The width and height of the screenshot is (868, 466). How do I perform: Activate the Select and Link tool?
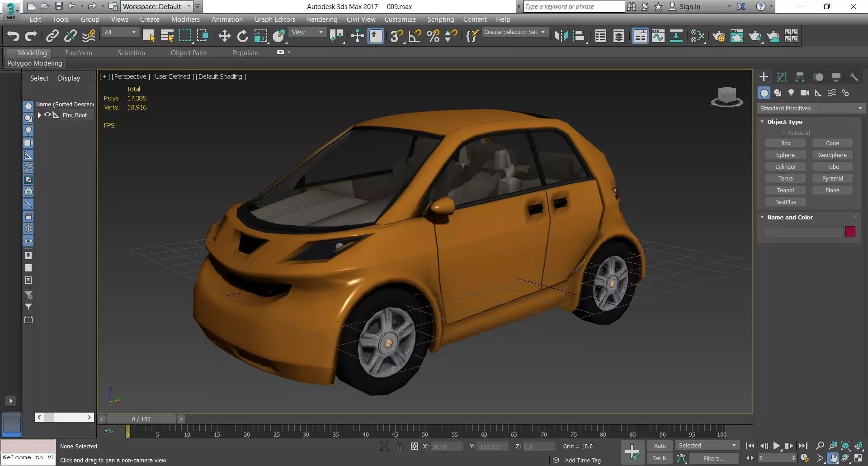pos(52,36)
